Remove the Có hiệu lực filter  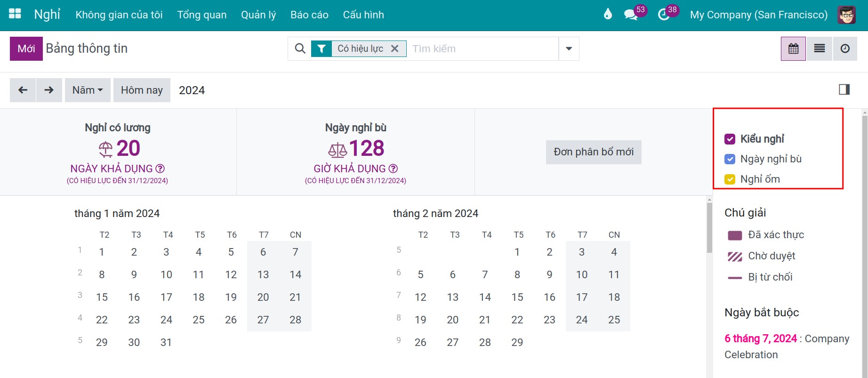(x=395, y=48)
